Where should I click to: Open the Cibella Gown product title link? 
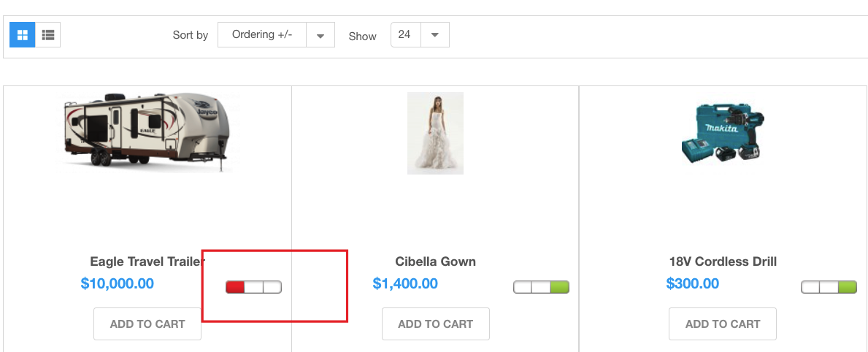pos(435,261)
